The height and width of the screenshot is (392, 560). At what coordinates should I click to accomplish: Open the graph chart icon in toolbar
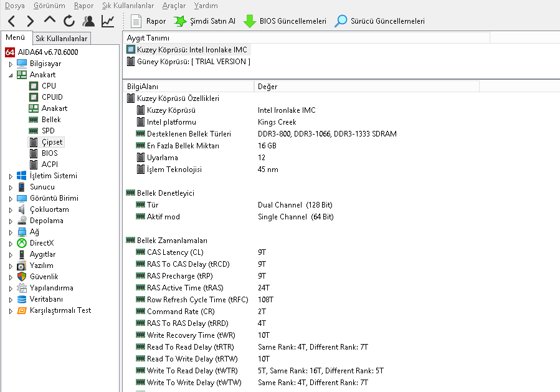108,21
